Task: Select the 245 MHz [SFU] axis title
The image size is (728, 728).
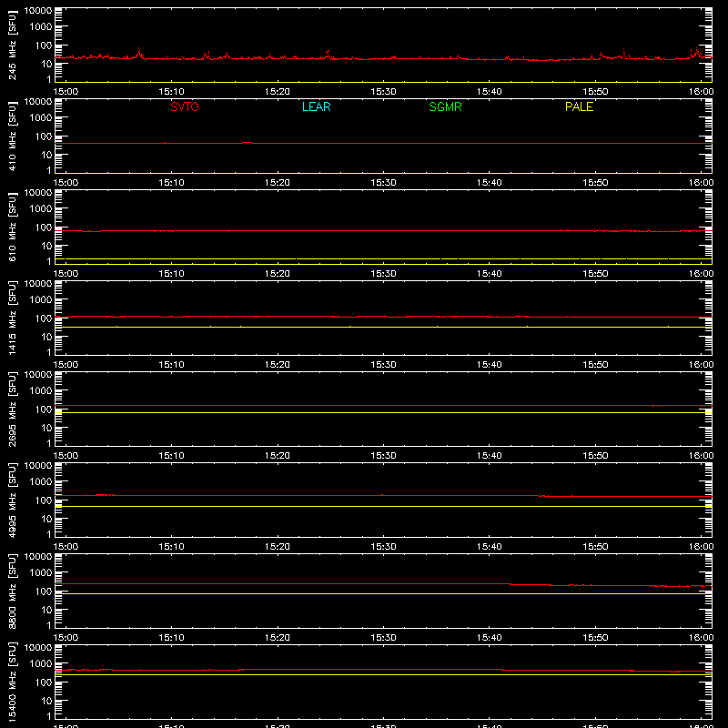Action: [x=13, y=45]
